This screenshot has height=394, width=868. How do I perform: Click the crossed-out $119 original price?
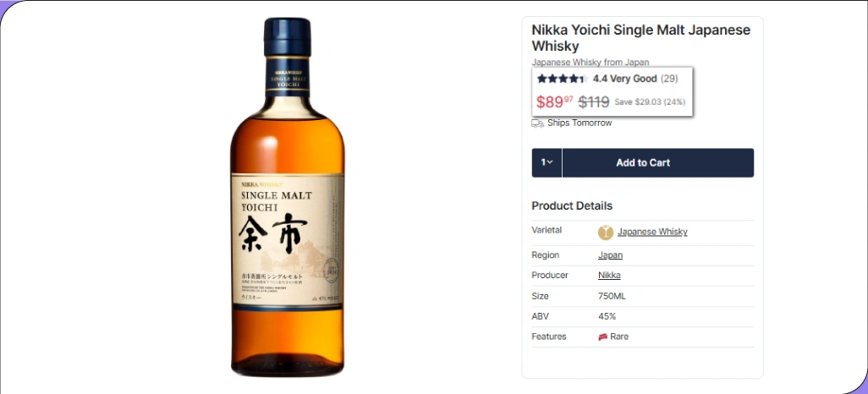[594, 102]
